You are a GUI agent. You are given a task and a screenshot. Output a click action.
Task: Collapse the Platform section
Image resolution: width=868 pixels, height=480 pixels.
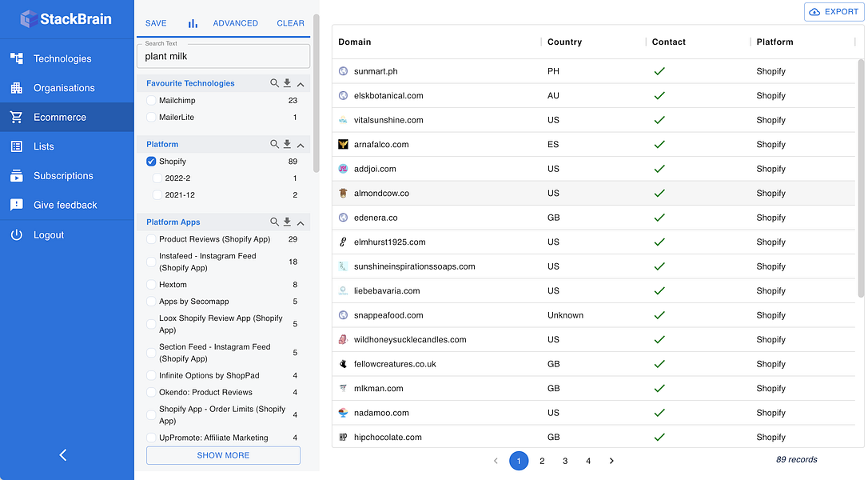(x=301, y=145)
